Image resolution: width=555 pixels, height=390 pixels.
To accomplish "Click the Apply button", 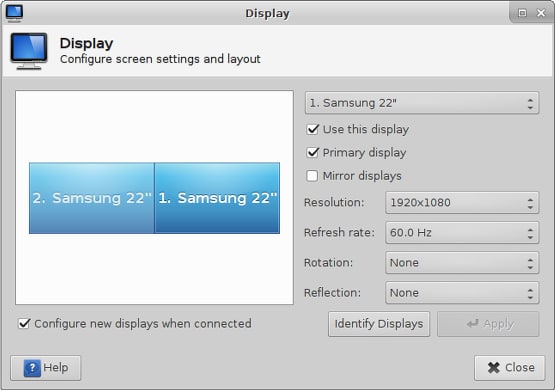I will (488, 324).
